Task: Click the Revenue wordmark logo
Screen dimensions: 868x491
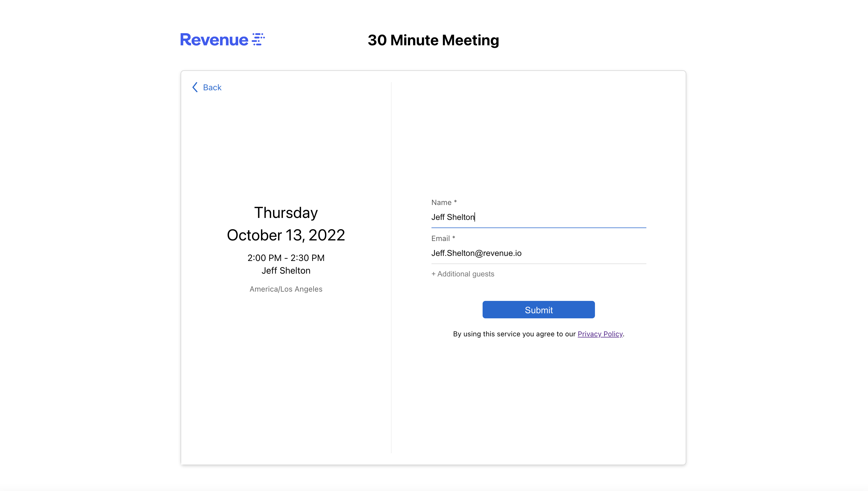Action: [x=214, y=40]
